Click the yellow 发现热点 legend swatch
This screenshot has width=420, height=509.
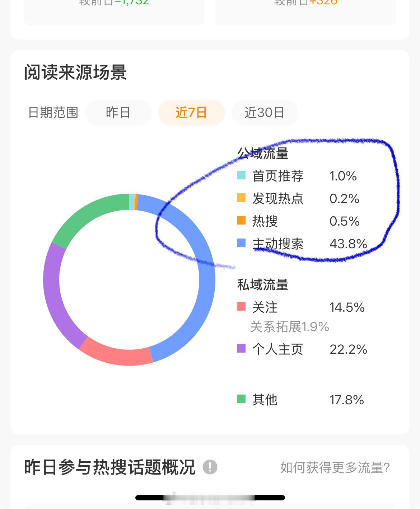coord(241,198)
